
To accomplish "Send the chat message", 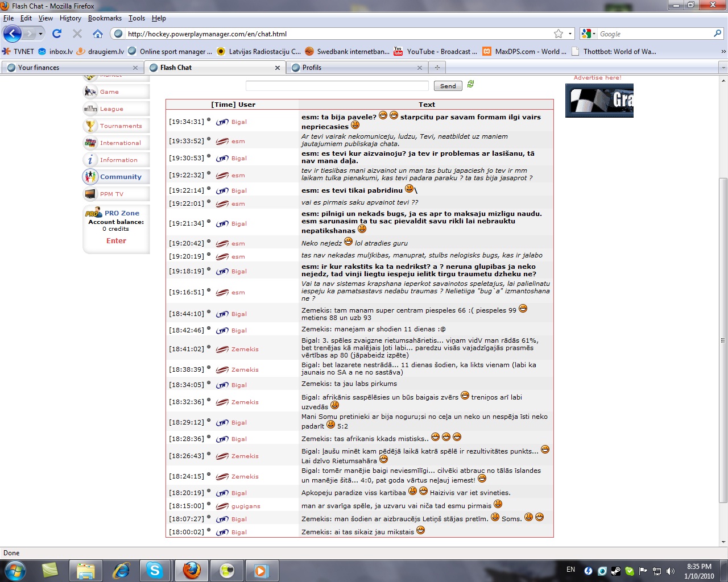I will tap(448, 86).
